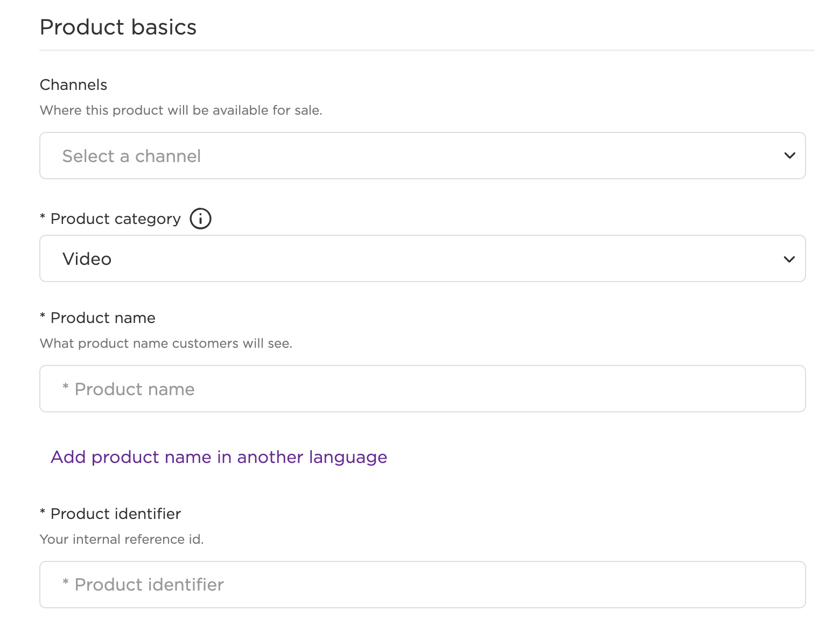
Task: Click Add product name in another language
Action: pos(219,457)
